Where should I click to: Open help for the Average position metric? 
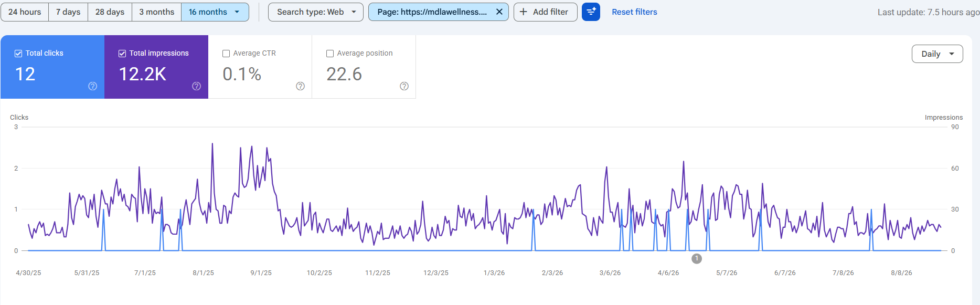click(x=404, y=86)
